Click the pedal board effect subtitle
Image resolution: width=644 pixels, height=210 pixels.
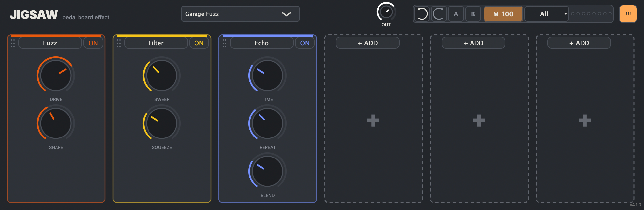click(x=86, y=17)
